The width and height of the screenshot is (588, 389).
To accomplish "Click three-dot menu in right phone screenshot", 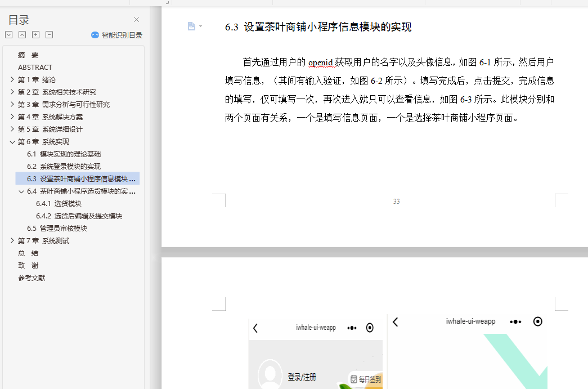I will [515, 322].
